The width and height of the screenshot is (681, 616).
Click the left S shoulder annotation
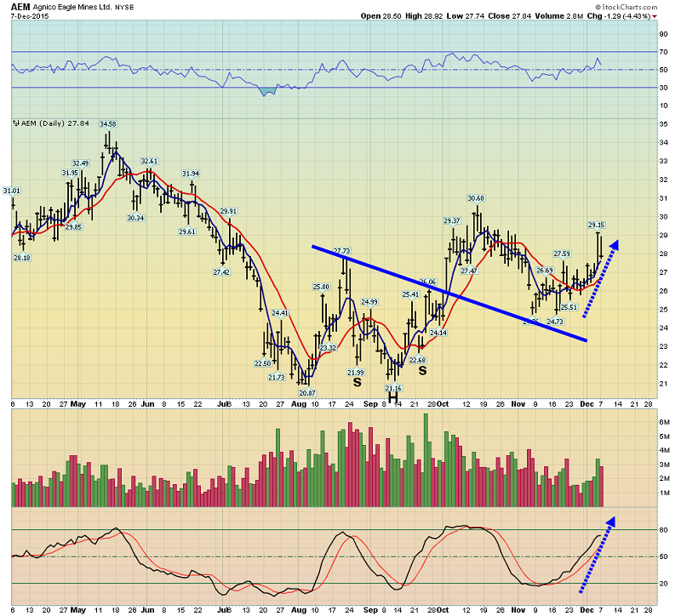click(x=357, y=383)
